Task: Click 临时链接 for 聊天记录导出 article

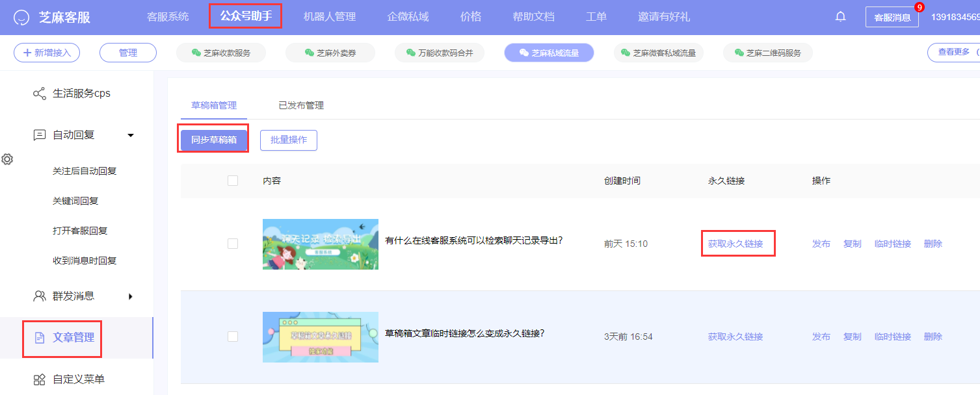Action: [893, 244]
